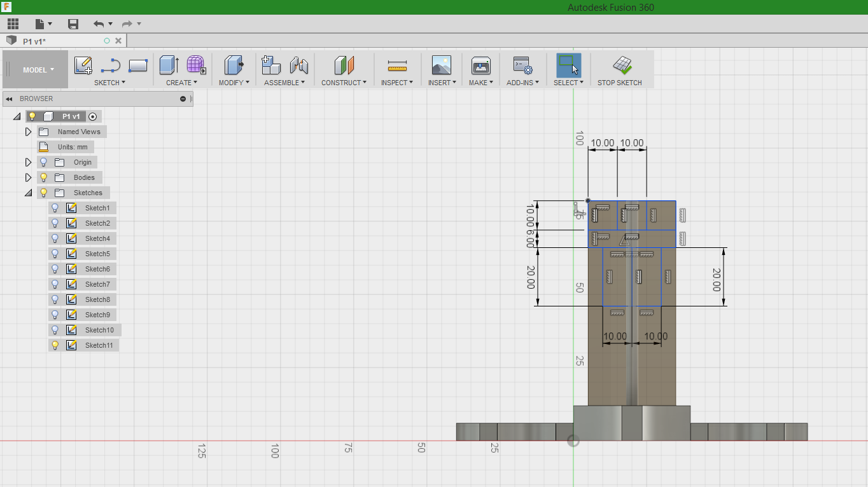Open the ASSEMBLE dropdown menu
Screen dimensions: 868x487
coord(284,83)
